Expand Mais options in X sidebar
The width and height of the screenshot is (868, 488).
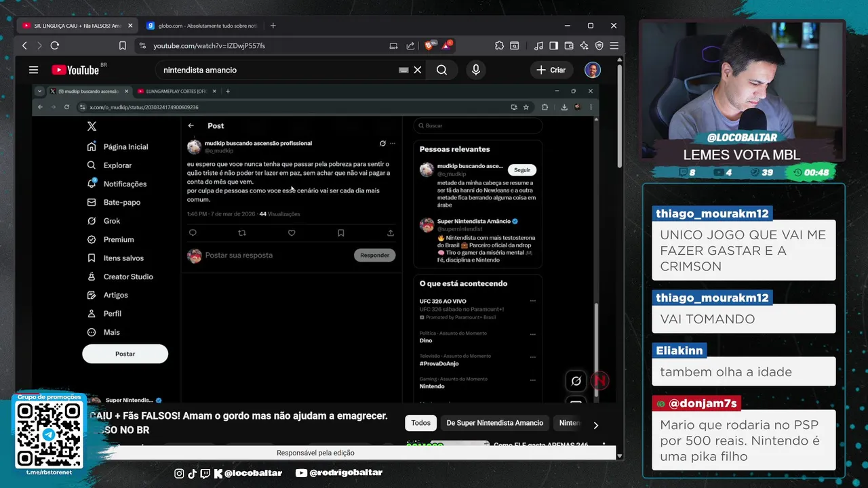[x=104, y=332]
